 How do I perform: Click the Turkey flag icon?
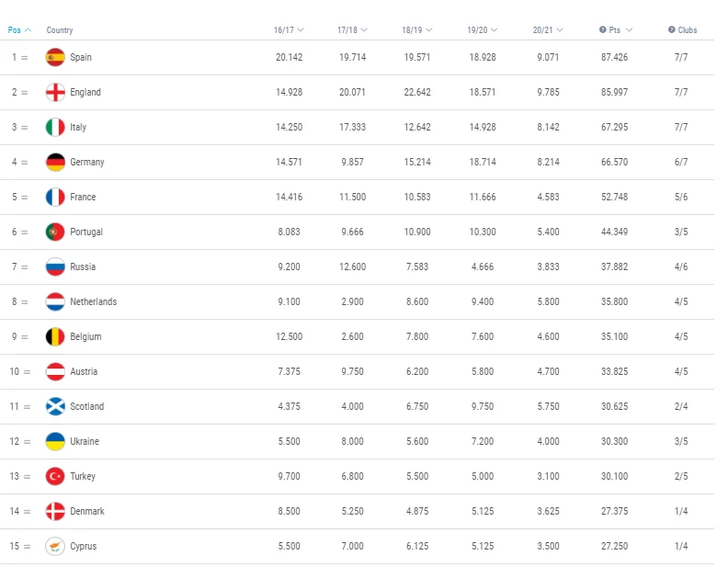click(55, 476)
